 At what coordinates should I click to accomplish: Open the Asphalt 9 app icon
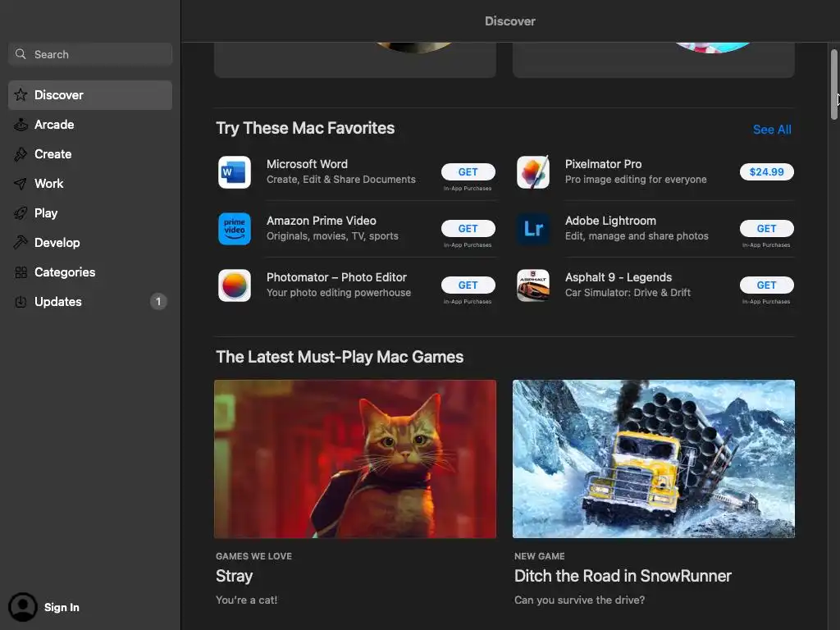[x=533, y=285]
